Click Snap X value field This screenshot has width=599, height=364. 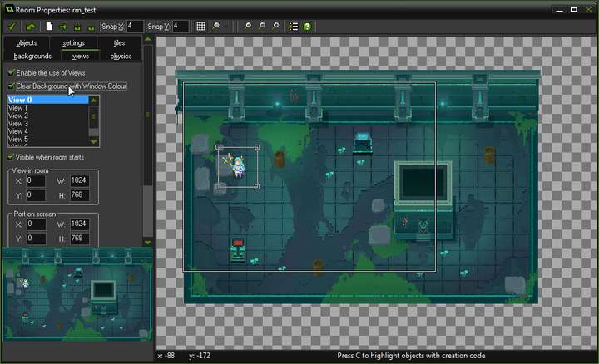point(135,27)
